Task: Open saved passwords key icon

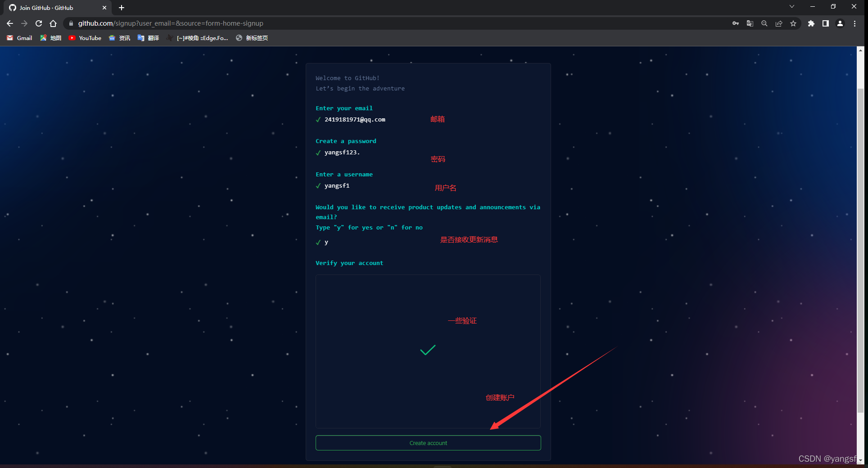Action: tap(736, 23)
